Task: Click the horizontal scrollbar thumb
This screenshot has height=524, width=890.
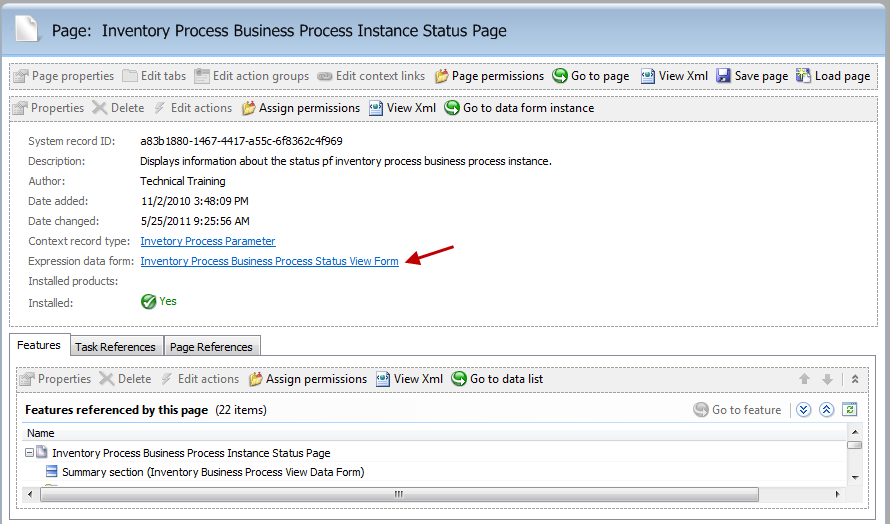Action: 399,494
